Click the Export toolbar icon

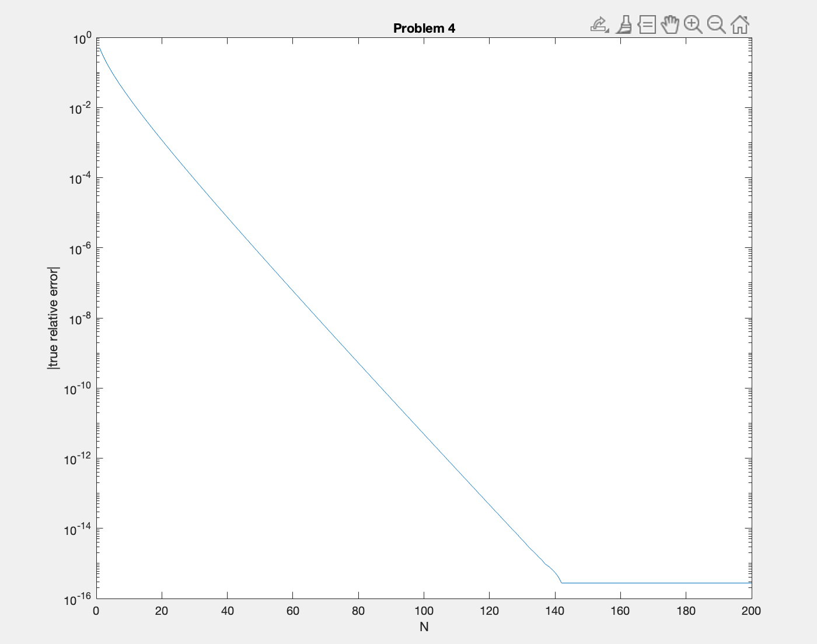(598, 24)
